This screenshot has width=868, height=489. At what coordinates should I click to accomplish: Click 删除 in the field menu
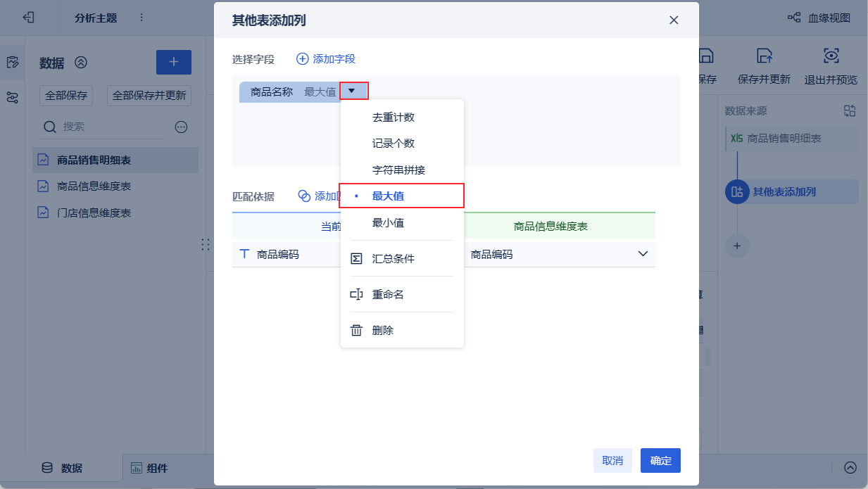pyautogui.click(x=383, y=330)
